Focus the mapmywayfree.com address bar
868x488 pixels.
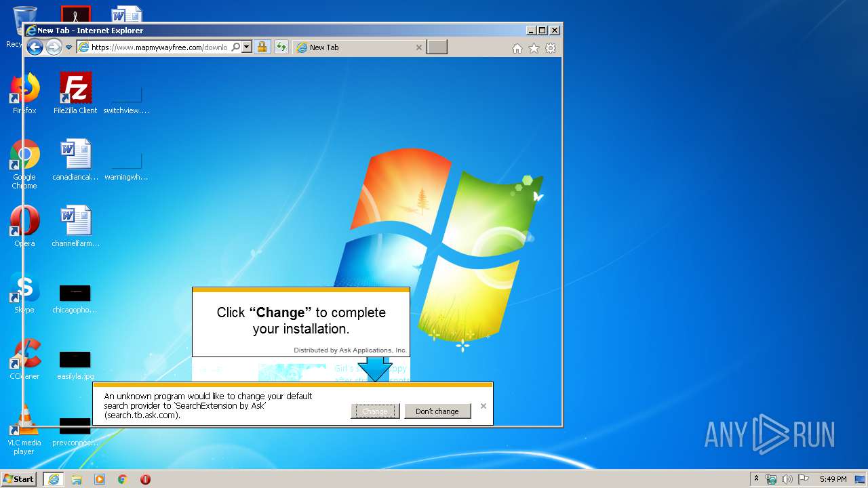click(159, 47)
